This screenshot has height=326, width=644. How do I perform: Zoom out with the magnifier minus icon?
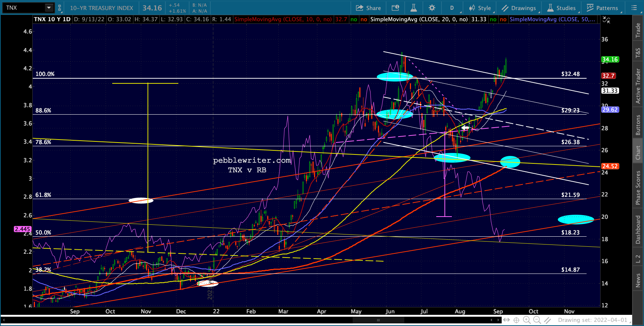click(x=537, y=320)
